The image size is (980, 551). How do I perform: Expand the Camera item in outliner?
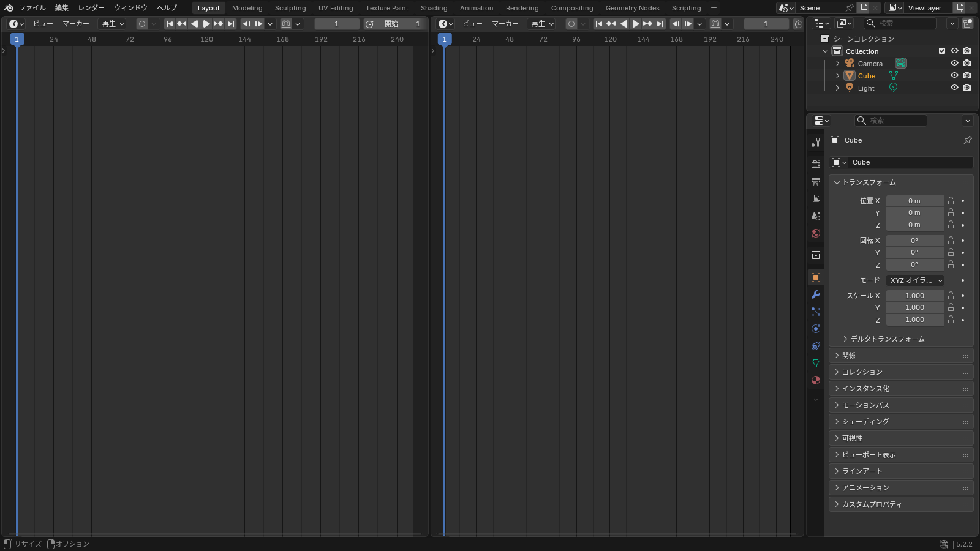(837, 63)
